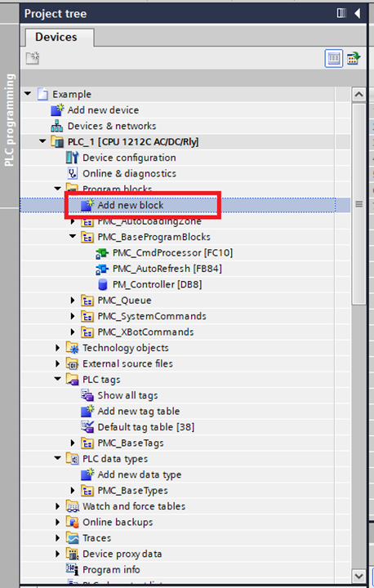Open the PLC programming side tab
This screenshot has height=588, width=374.
[10, 120]
